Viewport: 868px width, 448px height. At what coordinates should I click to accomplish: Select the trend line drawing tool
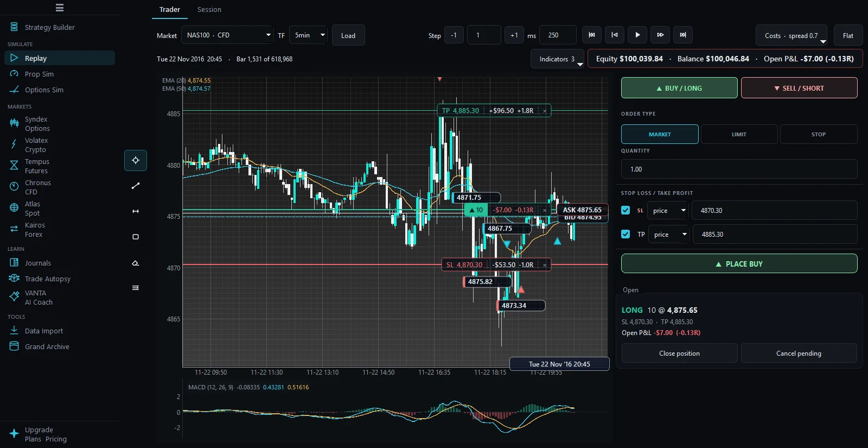(136, 186)
